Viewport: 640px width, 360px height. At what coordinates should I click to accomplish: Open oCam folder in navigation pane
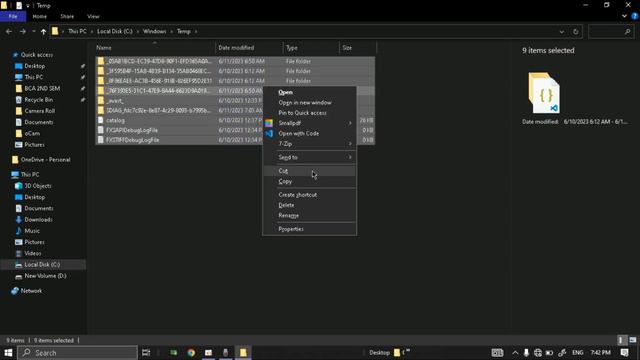(32, 133)
